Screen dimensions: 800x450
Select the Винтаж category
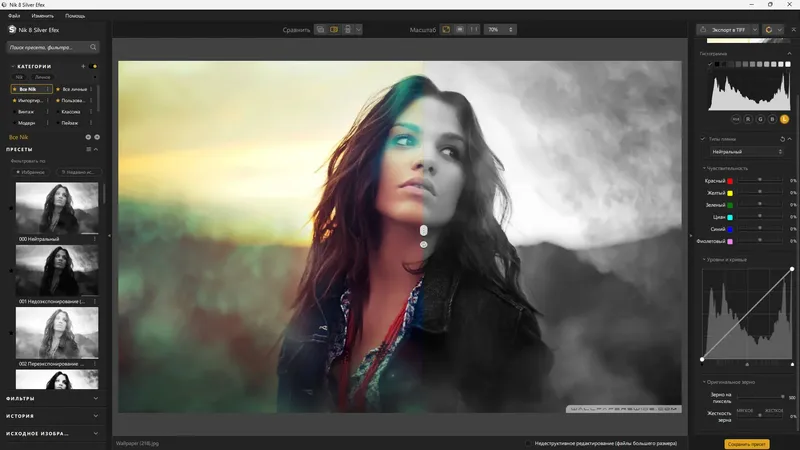point(26,112)
